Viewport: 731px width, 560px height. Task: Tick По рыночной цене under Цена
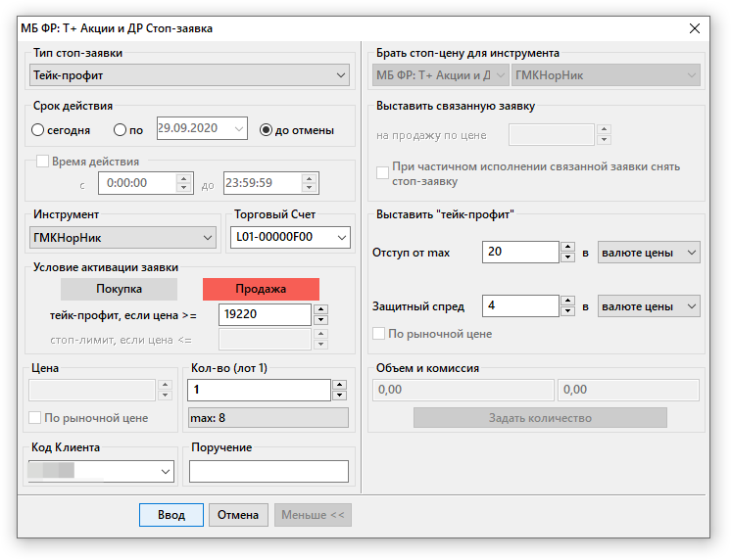[35, 417]
